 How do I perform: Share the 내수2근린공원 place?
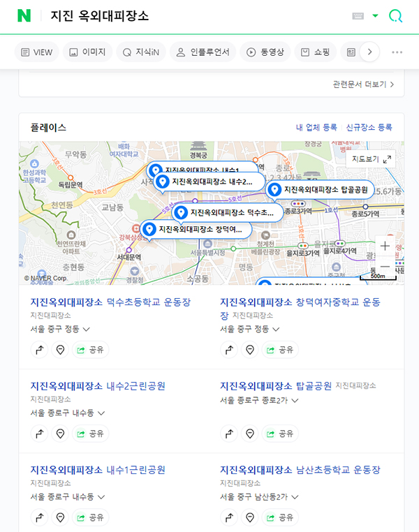point(90,434)
